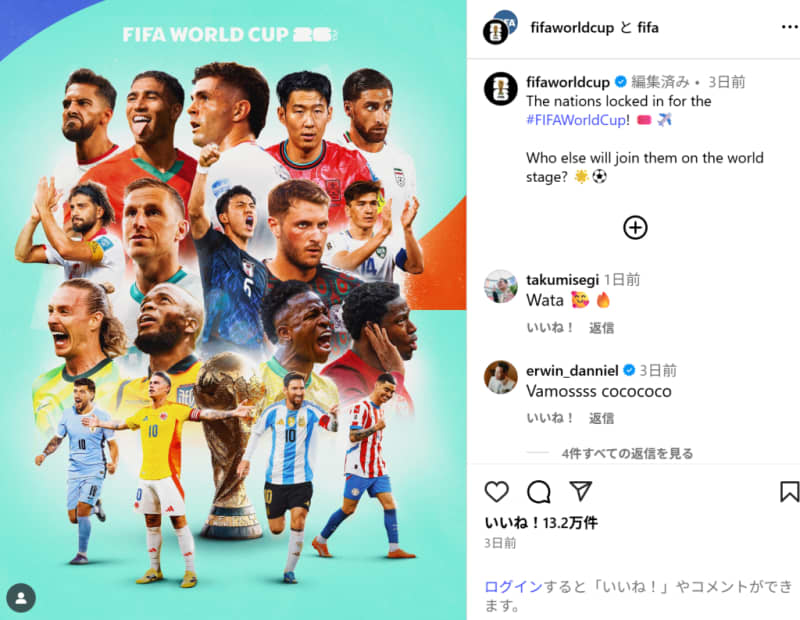Show tagged people icon on the photo
800x620 pixels.
[21, 598]
